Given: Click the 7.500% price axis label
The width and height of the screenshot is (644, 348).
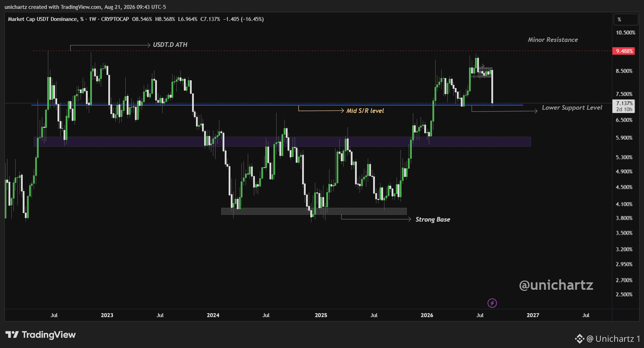Looking at the screenshot, I should pyautogui.click(x=624, y=94).
